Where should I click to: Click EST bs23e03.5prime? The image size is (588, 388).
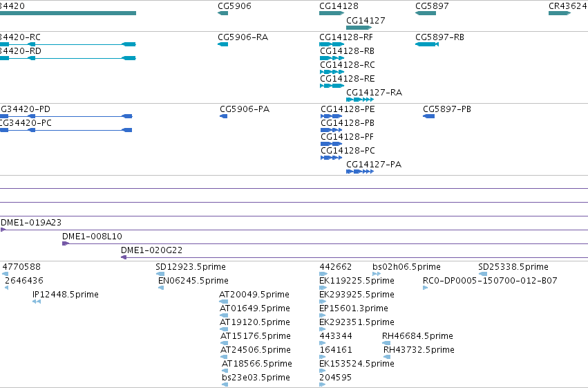(225, 385)
